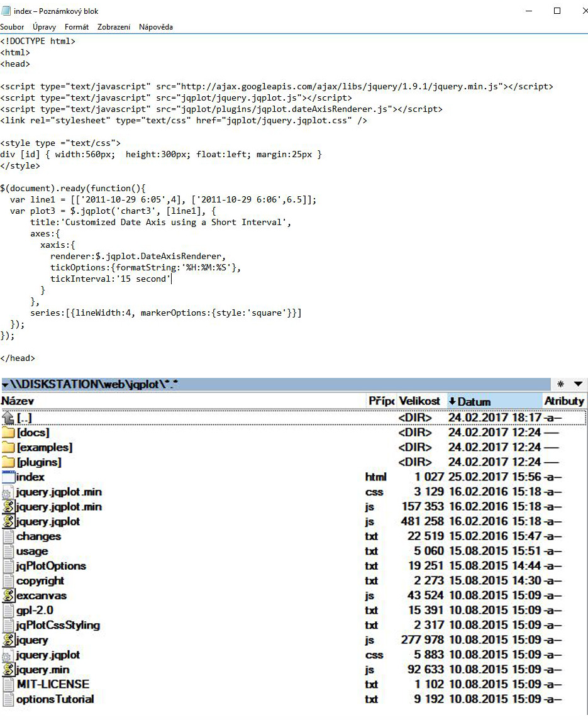Sort files by Přípona column
The width and height of the screenshot is (588, 720).
[382, 401]
